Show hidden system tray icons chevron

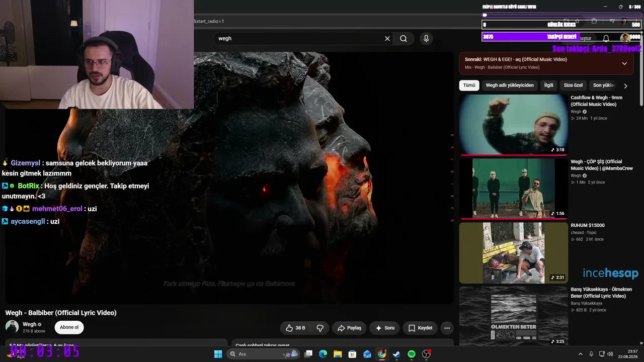pyautogui.click(x=581, y=354)
